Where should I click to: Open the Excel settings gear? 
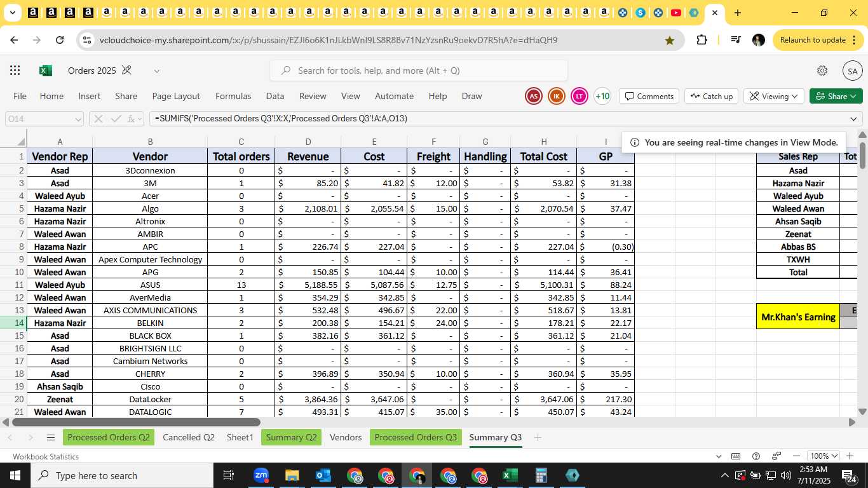(822, 71)
